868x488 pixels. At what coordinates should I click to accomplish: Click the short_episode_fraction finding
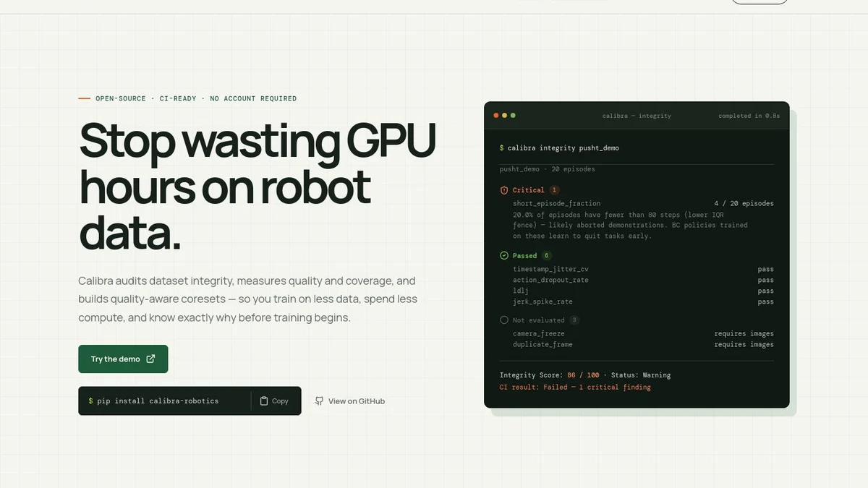coord(557,203)
